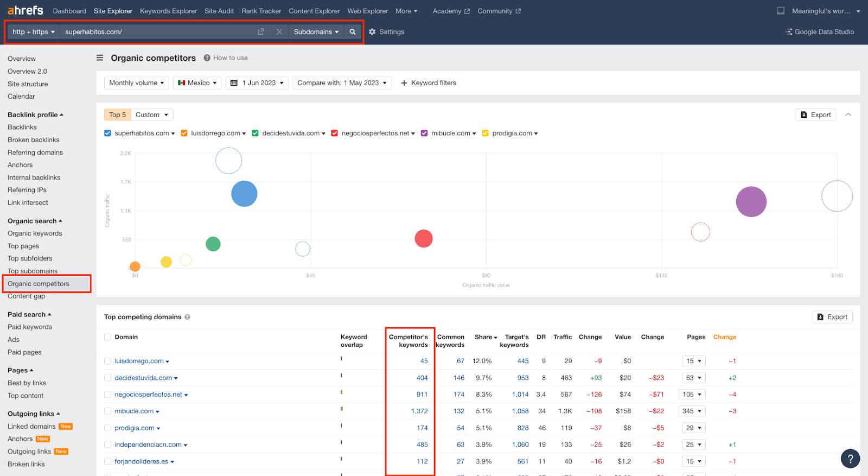Toggle the hamburger sidebar menu icon
Viewport: 868px width, 476px height.
(x=100, y=58)
